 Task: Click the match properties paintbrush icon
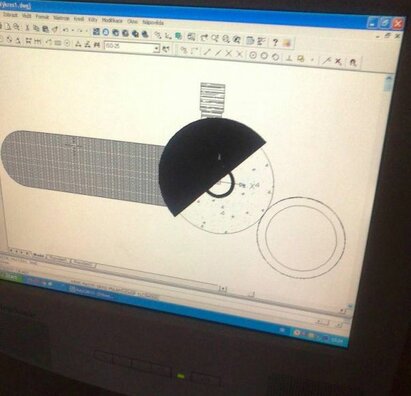[x=55, y=29]
